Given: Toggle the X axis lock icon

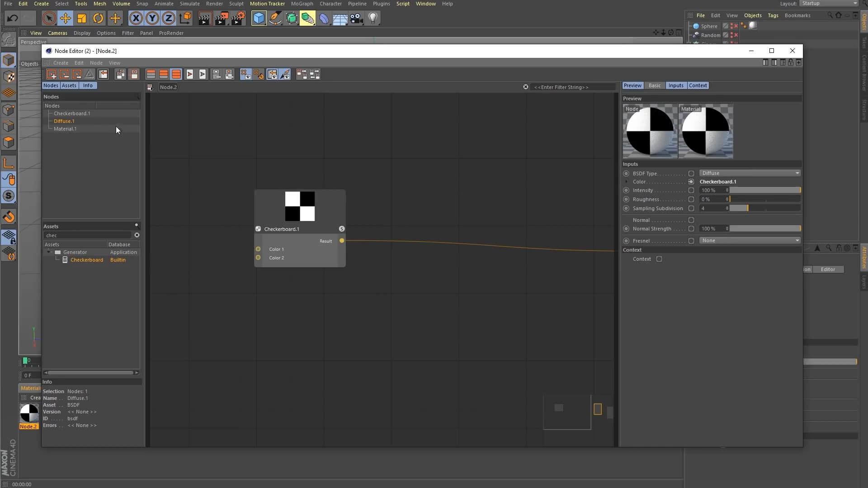Looking at the screenshot, I should click(x=136, y=19).
